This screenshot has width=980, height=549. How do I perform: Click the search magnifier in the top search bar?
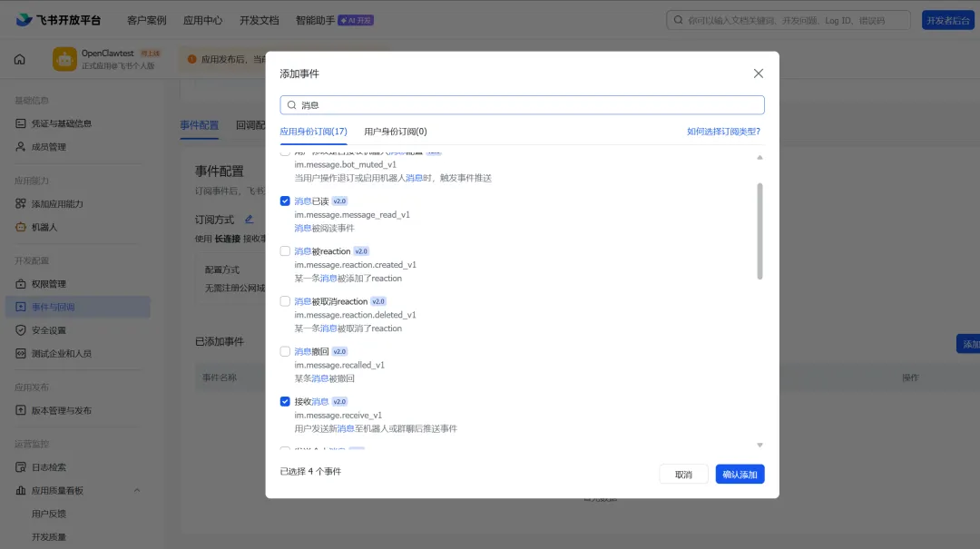pyautogui.click(x=678, y=20)
